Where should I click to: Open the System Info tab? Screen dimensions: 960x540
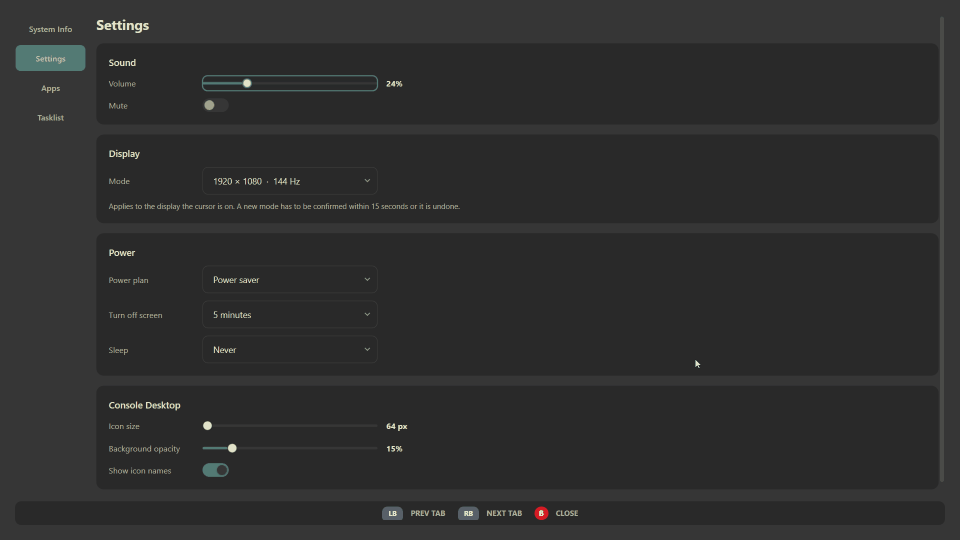(x=50, y=29)
